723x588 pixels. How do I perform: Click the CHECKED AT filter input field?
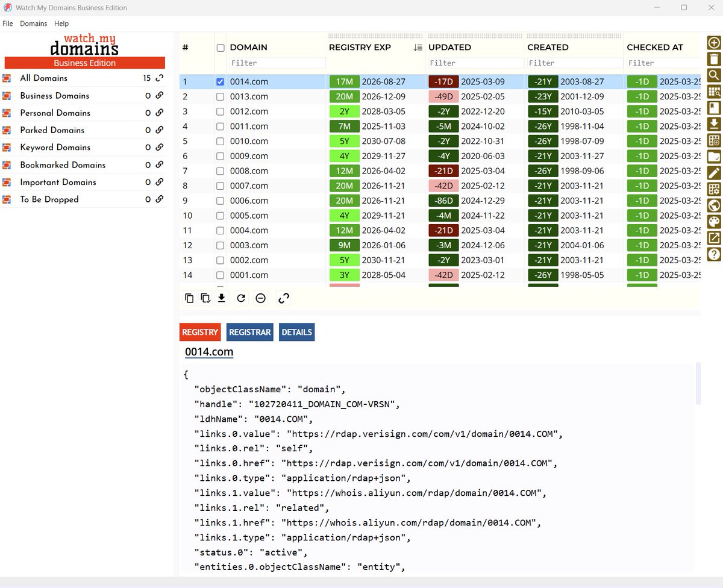click(663, 63)
